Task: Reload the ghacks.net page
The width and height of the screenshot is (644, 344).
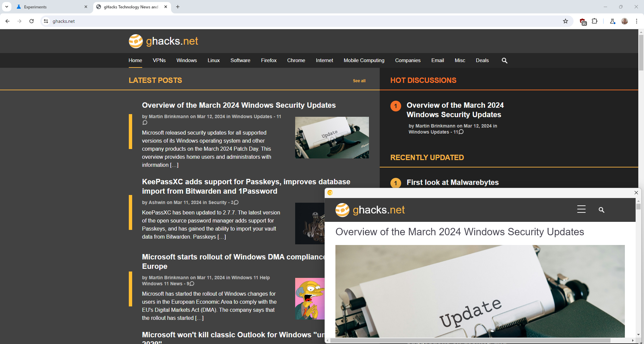Action: coord(32,21)
